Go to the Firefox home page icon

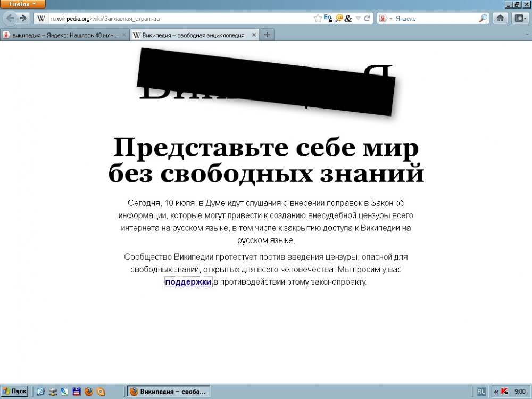pos(501,18)
